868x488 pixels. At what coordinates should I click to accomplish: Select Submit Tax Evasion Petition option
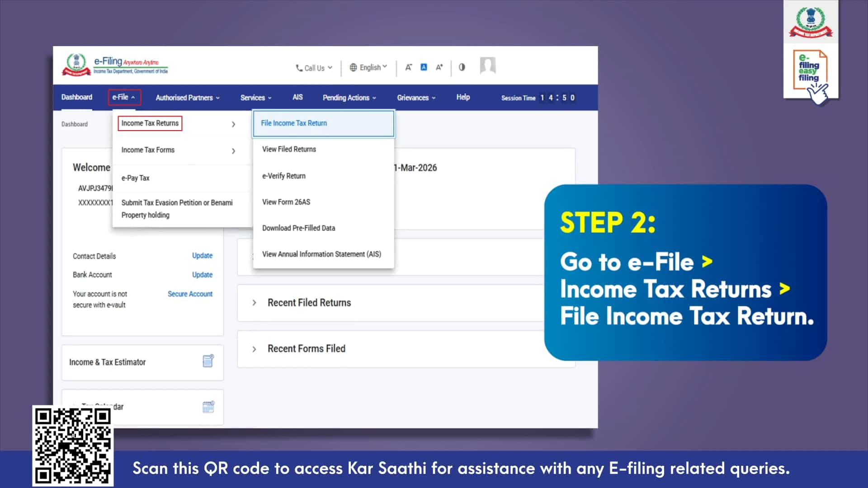coord(177,209)
